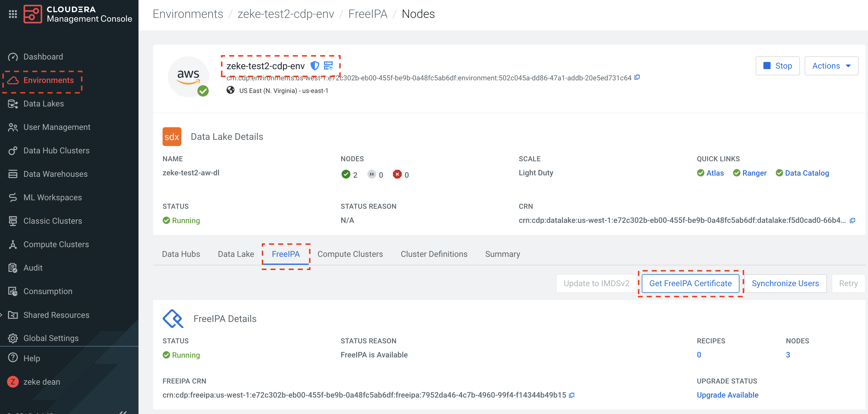Click the blue shield icon beside environment name

(x=314, y=66)
